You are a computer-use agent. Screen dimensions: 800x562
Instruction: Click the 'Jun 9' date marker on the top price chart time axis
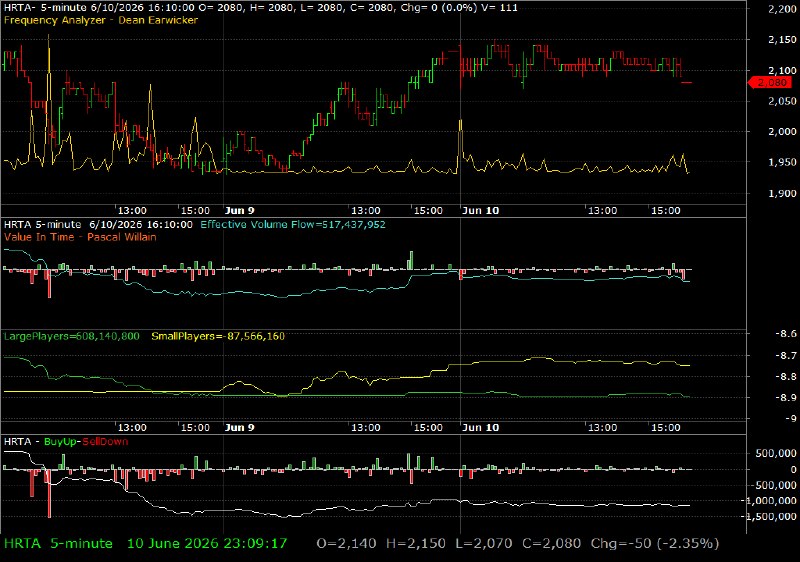pos(239,211)
